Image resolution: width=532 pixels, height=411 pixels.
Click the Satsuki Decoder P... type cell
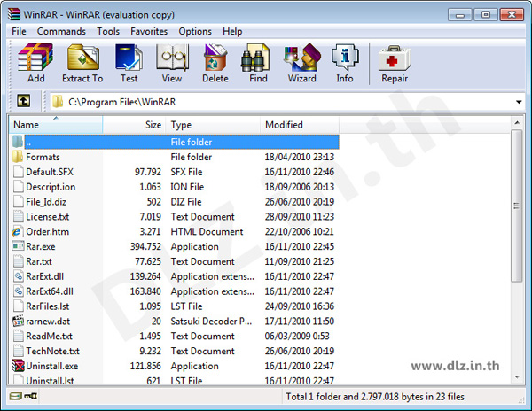211,321
